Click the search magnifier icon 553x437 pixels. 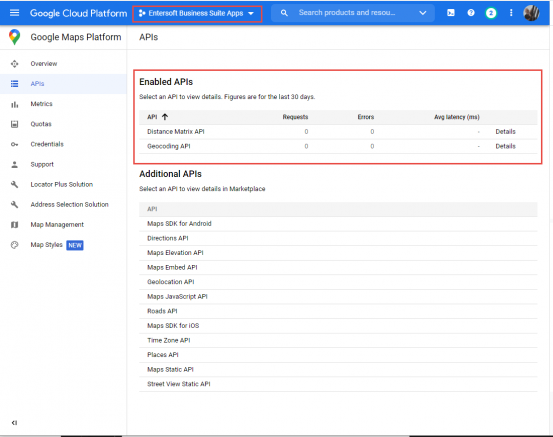pos(284,13)
